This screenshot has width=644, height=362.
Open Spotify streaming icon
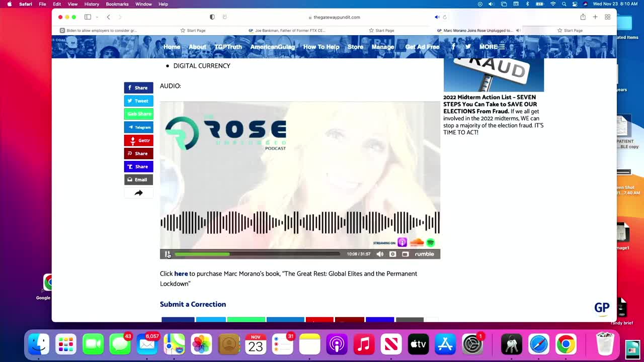coord(431,243)
